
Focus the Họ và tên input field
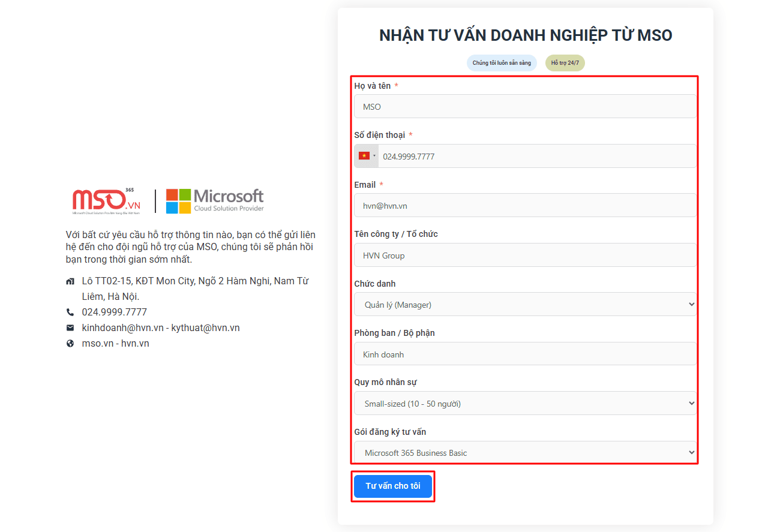point(525,107)
